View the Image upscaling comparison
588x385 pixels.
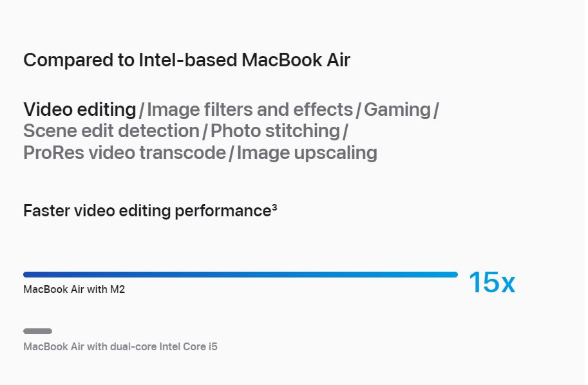point(307,153)
